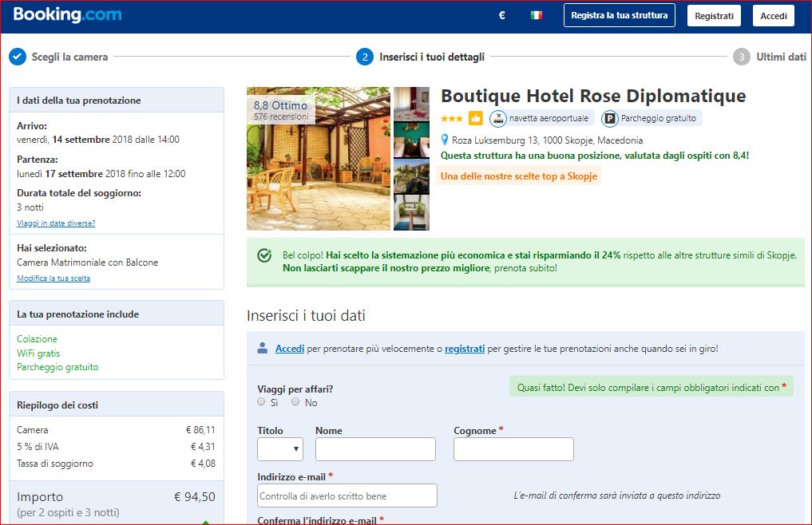Click the free parking P icon

coord(609,119)
